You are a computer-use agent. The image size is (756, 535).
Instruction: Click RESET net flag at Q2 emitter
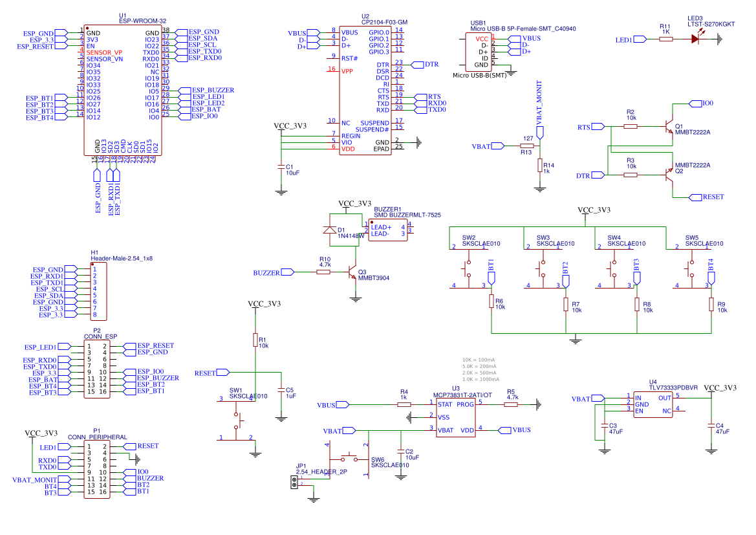coord(707,197)
